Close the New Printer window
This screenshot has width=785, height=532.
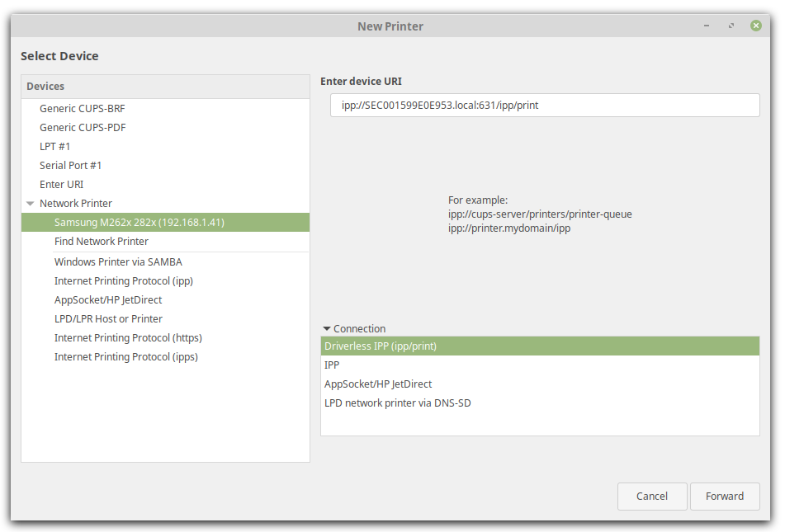[755, 26]
